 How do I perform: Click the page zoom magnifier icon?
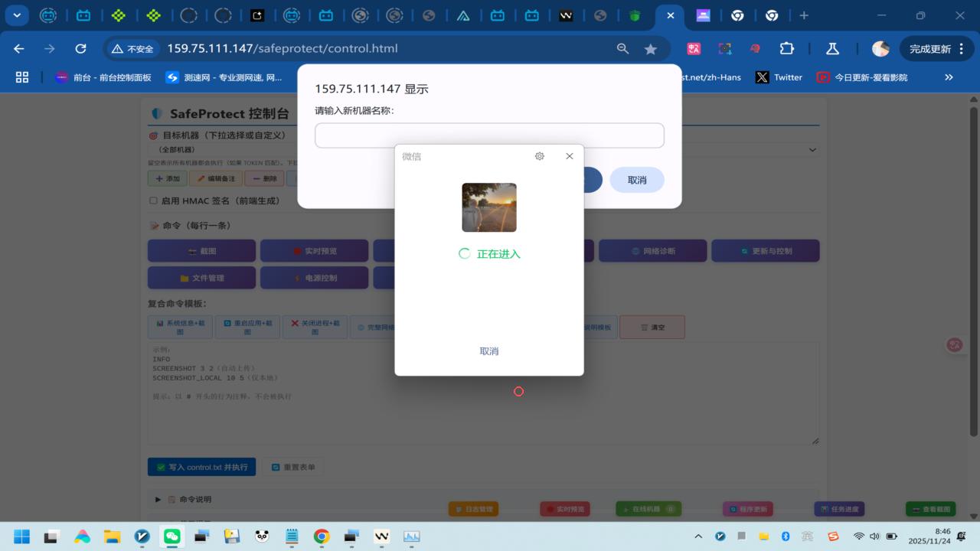(623, 49)
